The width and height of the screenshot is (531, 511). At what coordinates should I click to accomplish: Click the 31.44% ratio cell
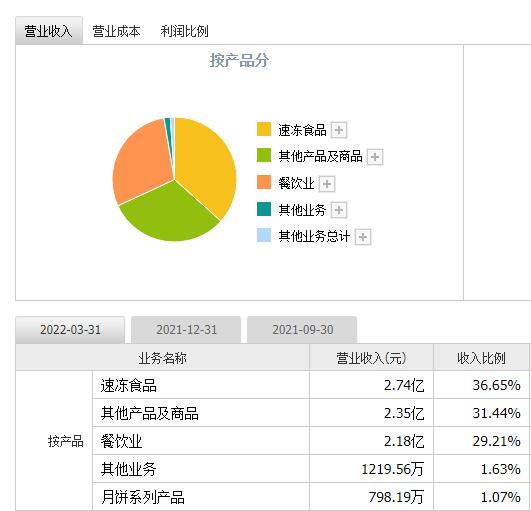pos(482,413)
